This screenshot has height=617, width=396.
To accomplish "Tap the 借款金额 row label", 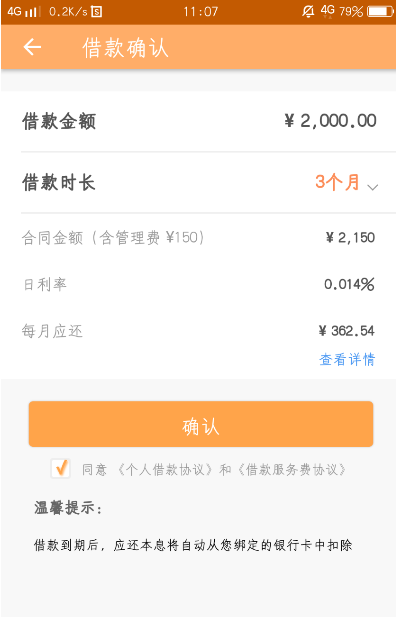I will click(x=59, y=121).
